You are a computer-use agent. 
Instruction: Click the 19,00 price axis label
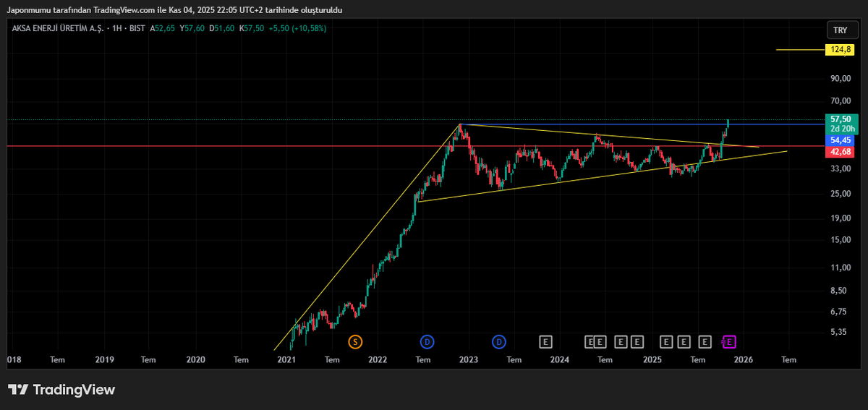[x=840, y=218]
